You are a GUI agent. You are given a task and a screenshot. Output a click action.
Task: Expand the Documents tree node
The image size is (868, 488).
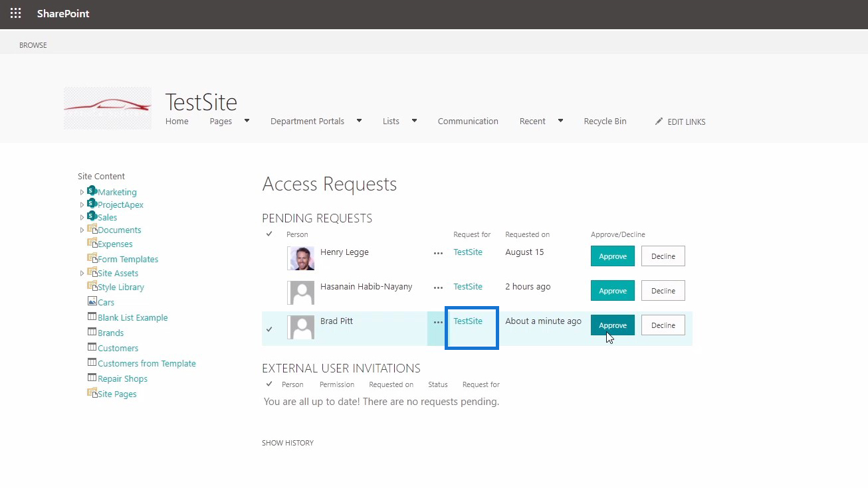point(82,230)
